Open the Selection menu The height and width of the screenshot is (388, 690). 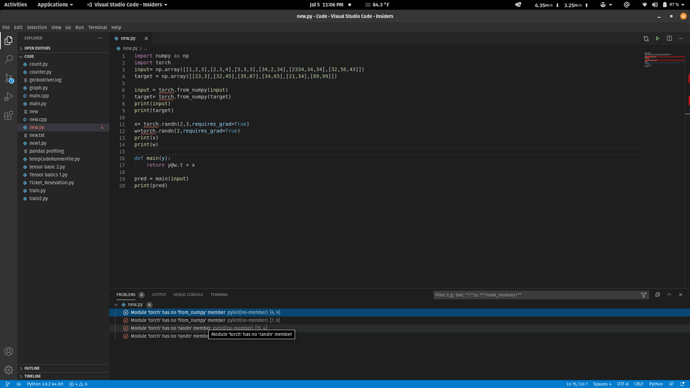[x=37, y=27]
